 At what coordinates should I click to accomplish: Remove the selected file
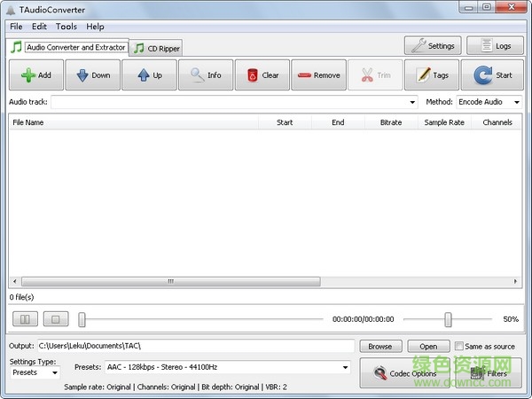coord(319,75)
